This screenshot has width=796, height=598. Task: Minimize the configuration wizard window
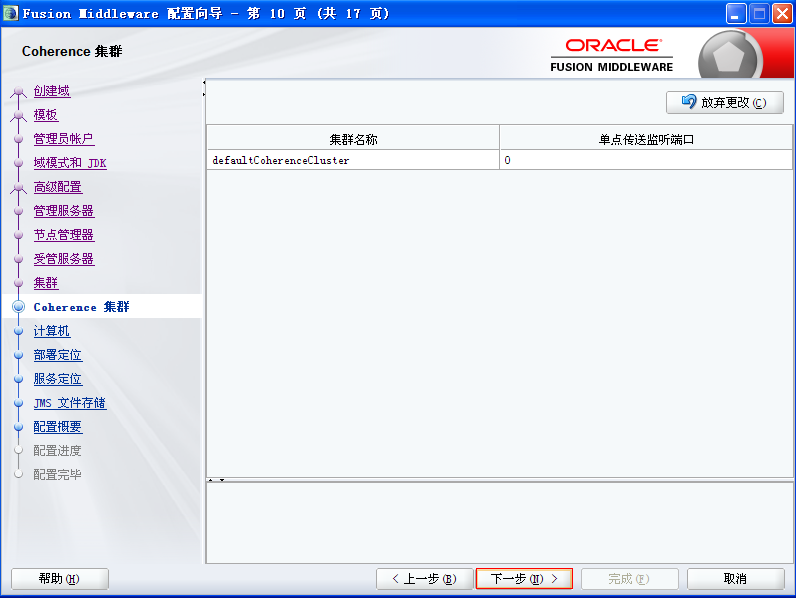coord(735,14)
